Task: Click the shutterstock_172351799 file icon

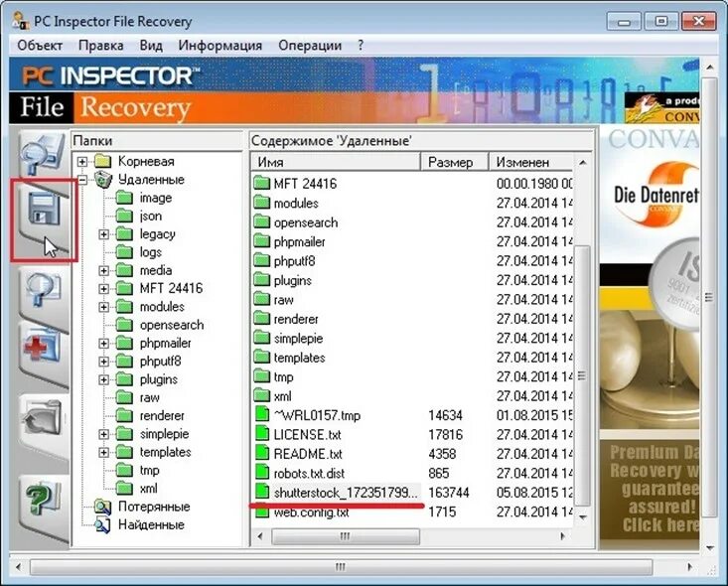Action: tap(262, 492)
